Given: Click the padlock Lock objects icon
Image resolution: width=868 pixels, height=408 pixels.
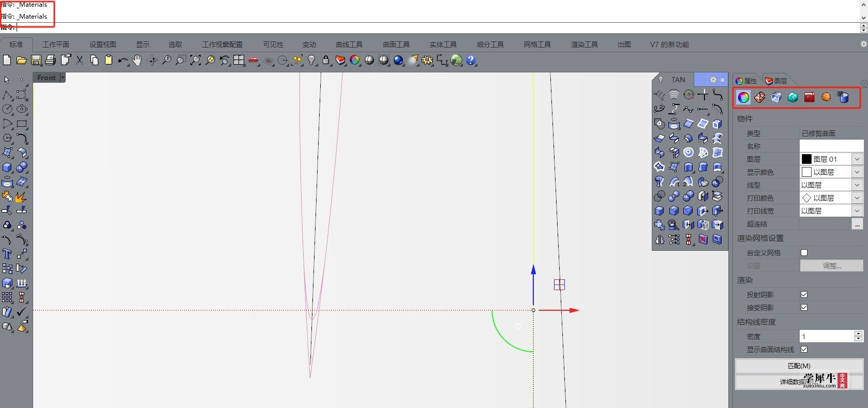Looking at the screenshot, I should [x=326, y=61].
